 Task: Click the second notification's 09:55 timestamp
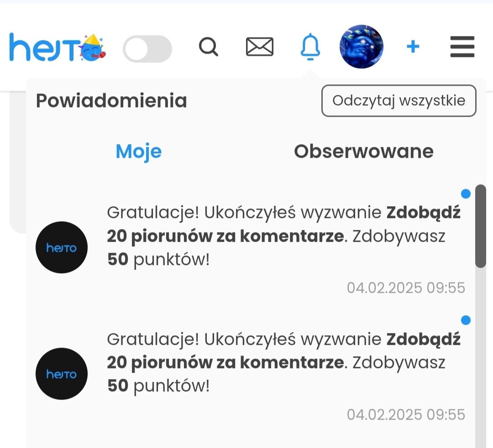[406, 414]
